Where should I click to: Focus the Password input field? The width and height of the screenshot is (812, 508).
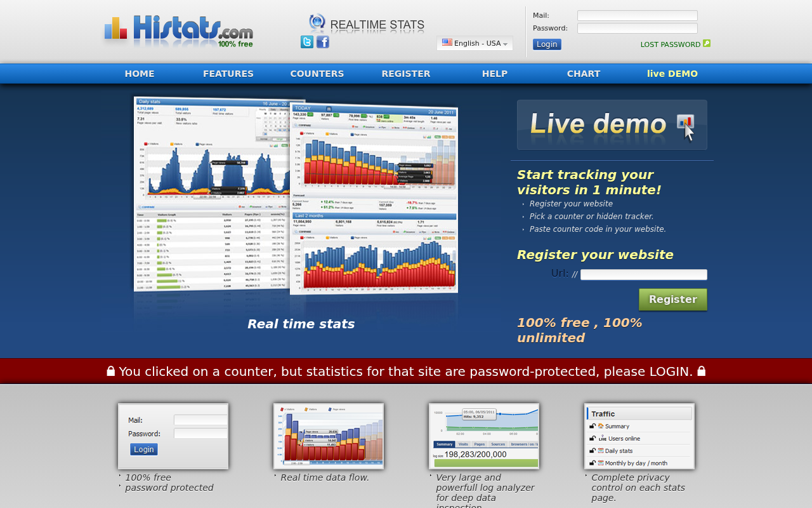[638, 29]
